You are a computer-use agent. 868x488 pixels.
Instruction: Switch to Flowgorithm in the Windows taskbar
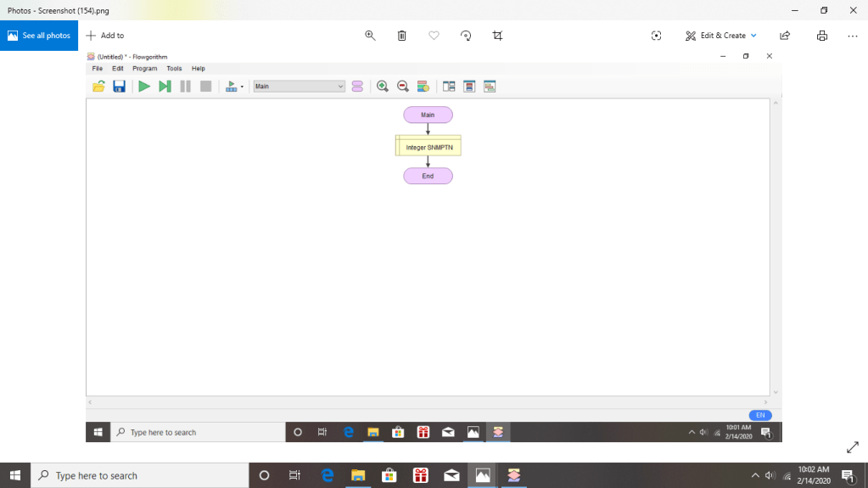coord(513,475)
